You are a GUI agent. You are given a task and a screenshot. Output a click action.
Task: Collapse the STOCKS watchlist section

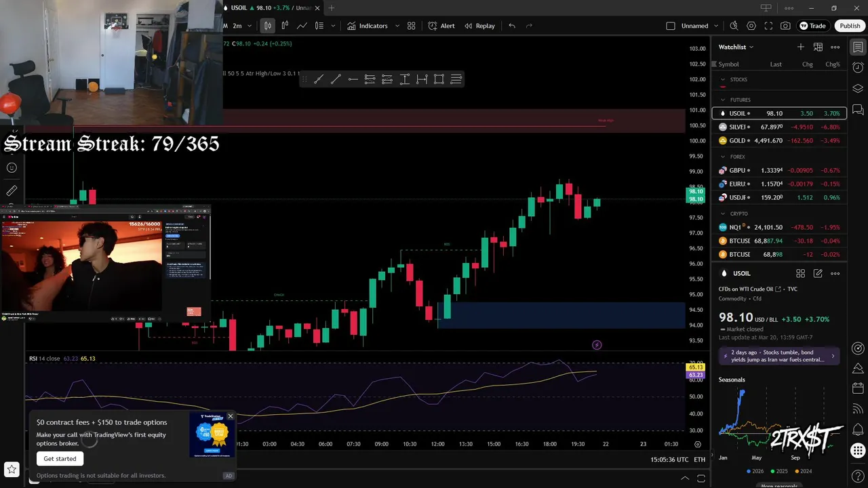(723, 79)
